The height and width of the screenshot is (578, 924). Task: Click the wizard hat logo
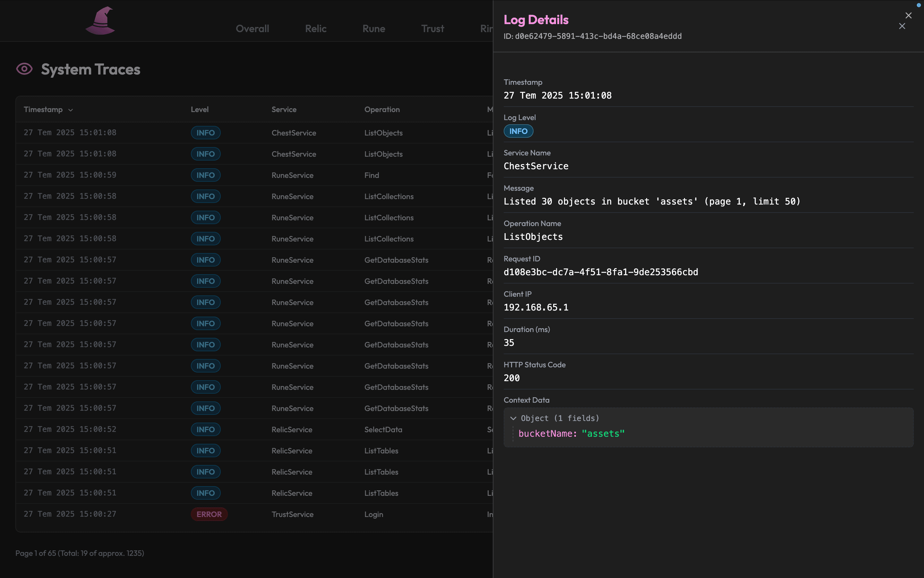click(100, 21)
